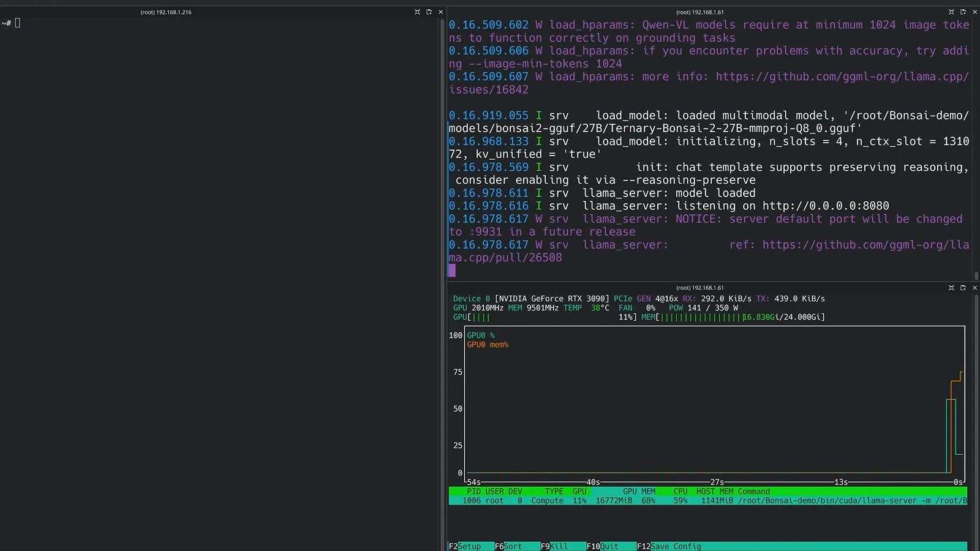
Task: Click the CPU column header in nvtop
Action: point(680,492)
